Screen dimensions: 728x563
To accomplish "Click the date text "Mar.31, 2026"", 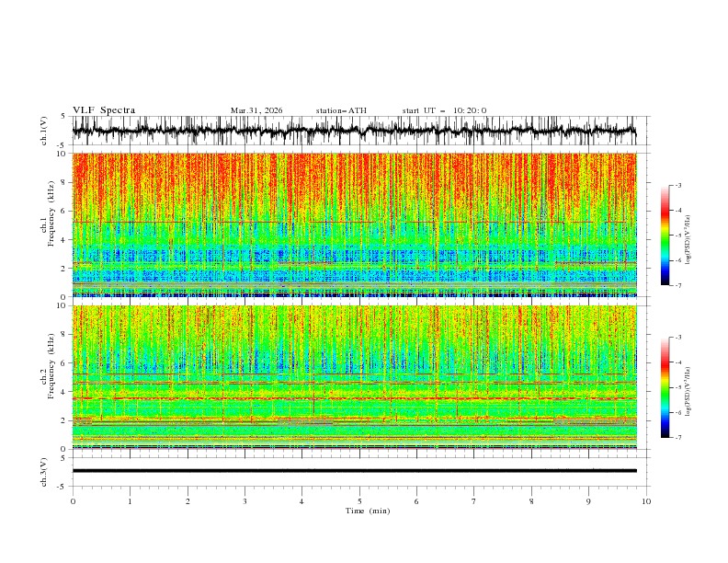I will (256, 110).
